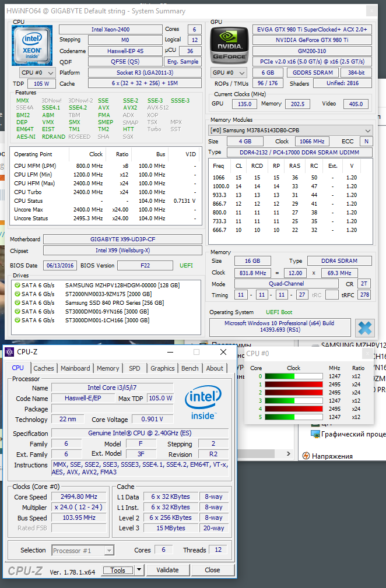Select the Graphics tab

[163, 368]
